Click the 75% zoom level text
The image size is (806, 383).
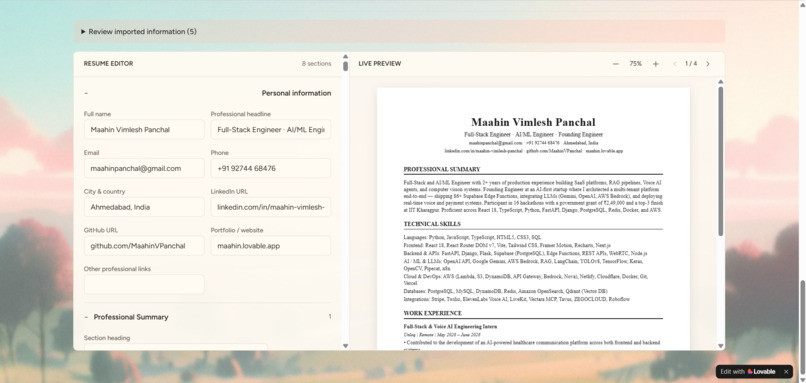click(635, 64)
